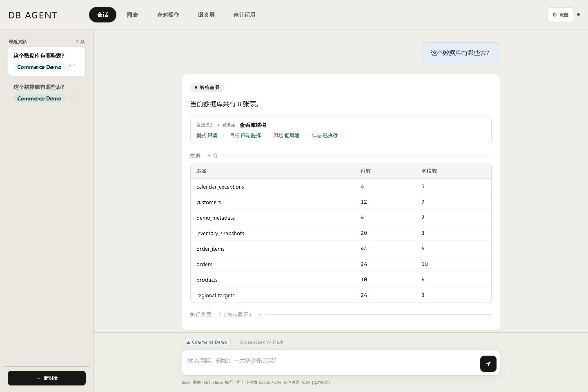This screenshot has width=588, height=392.
Task: Click the 数据 · 8 行 section label
Action: [204, 156]
